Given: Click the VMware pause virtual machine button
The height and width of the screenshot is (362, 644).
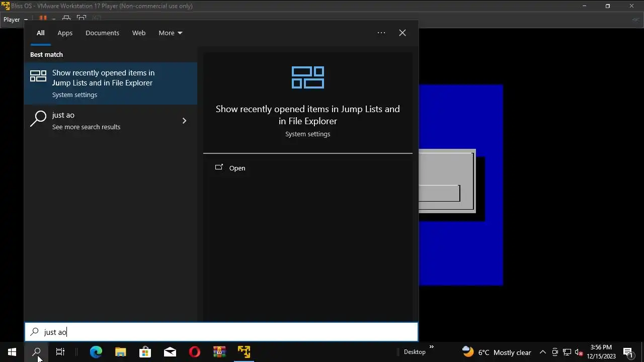Looking at the screenshot, I should click(43, 18).
